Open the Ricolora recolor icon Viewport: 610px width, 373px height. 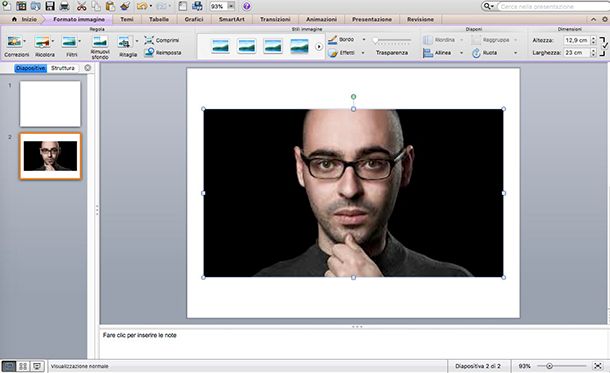click(x=42, y=42)
